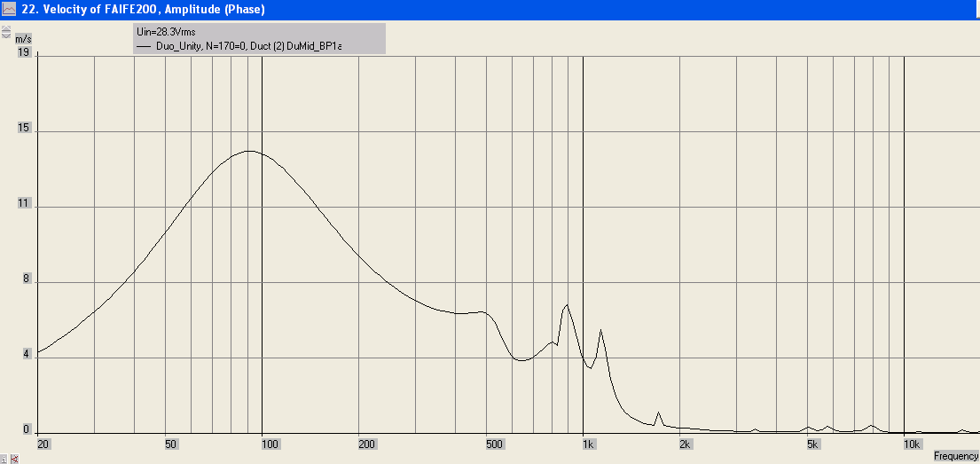980x464 pixels.
Task: Click the '50' frequency axis label
Action: coord(170,444)
